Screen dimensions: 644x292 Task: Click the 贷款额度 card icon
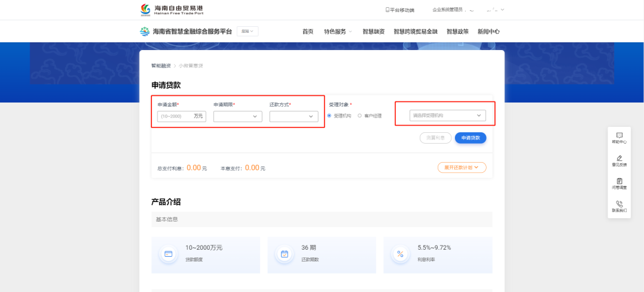(168, 254)
